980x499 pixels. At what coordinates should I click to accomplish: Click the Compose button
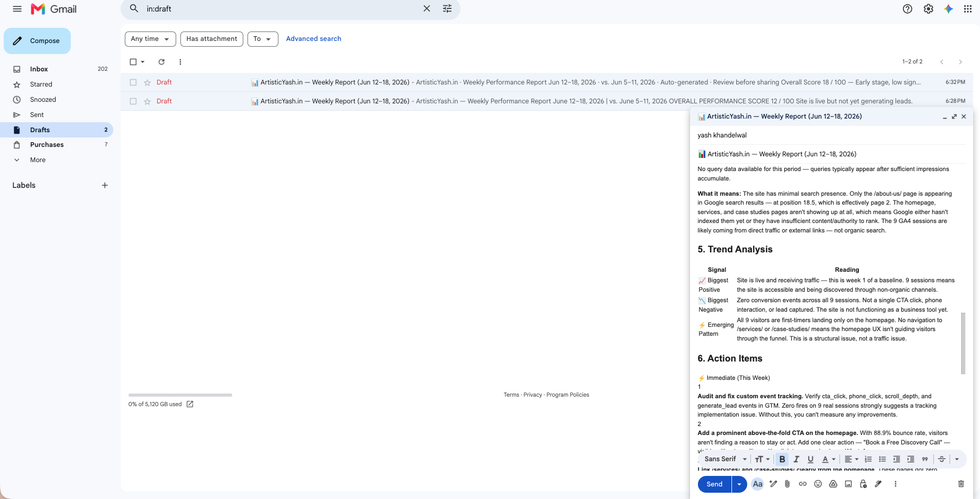pyautogui.click(x=37, y=41)
